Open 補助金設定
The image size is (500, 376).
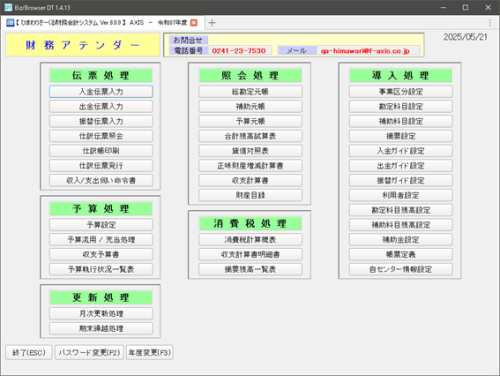click(x=401, y=240)
